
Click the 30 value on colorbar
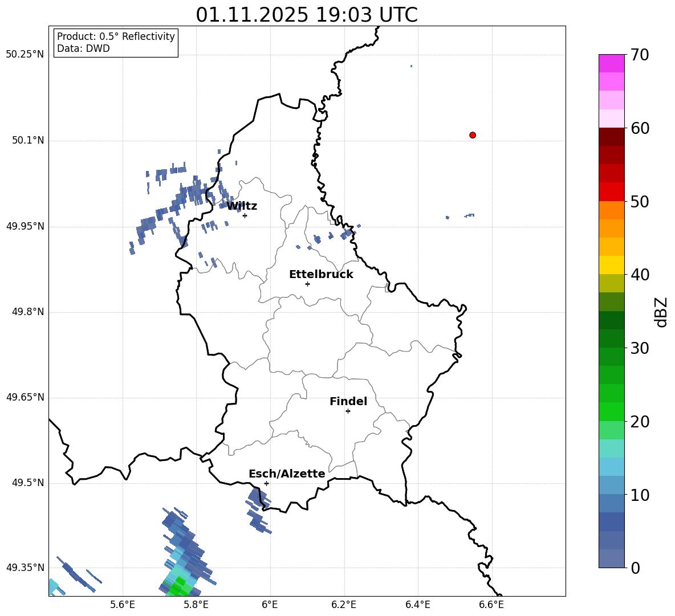pos(640,348)
